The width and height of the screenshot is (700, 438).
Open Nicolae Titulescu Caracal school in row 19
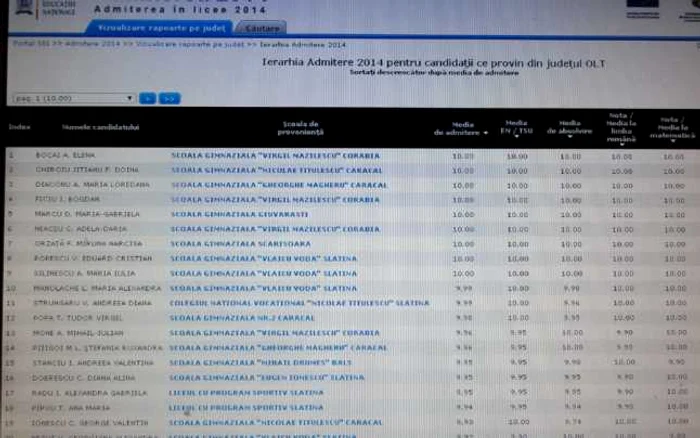point(275,422)
